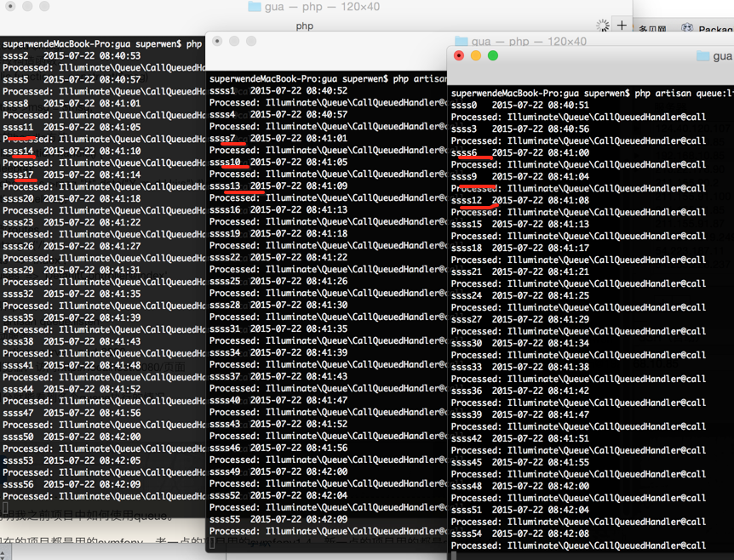Bring the middle terminal forward by its title bar text
The image size is (734, 560).
(x=529, y=41)
